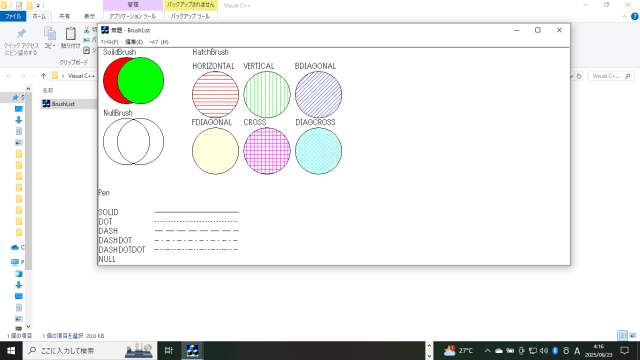
Task: Open the notification center icon on the taskbar
Action: (x=624, y=351)
